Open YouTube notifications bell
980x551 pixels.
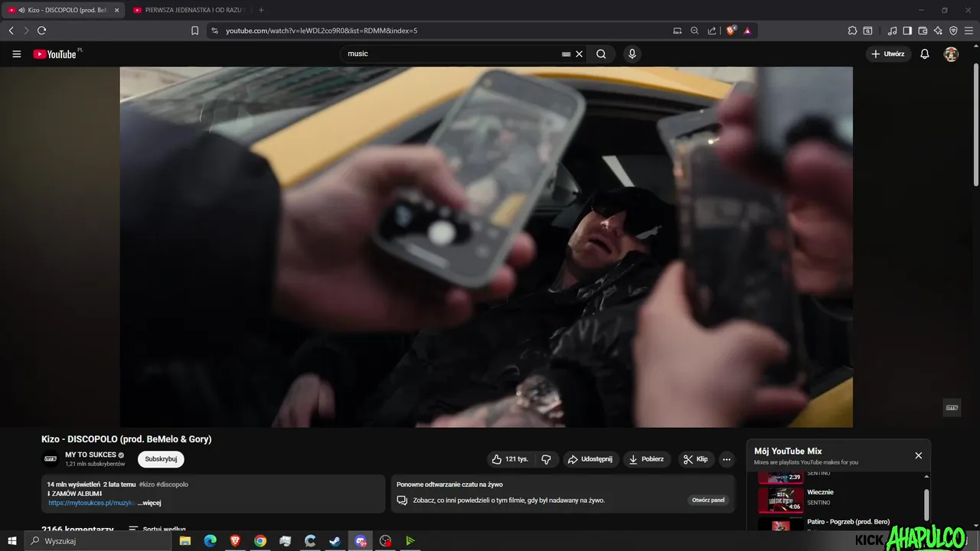pyautogui.click(x=925, y=54)
